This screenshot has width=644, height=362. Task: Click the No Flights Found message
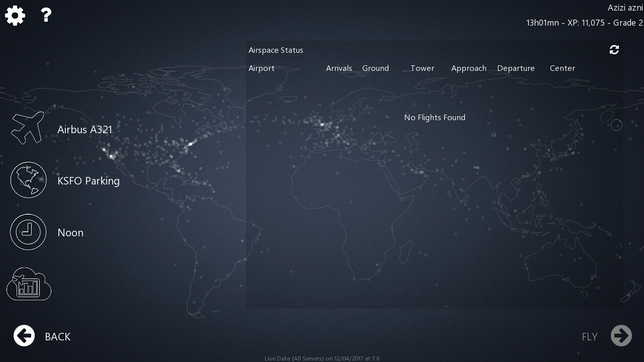[x=435, y=118]
